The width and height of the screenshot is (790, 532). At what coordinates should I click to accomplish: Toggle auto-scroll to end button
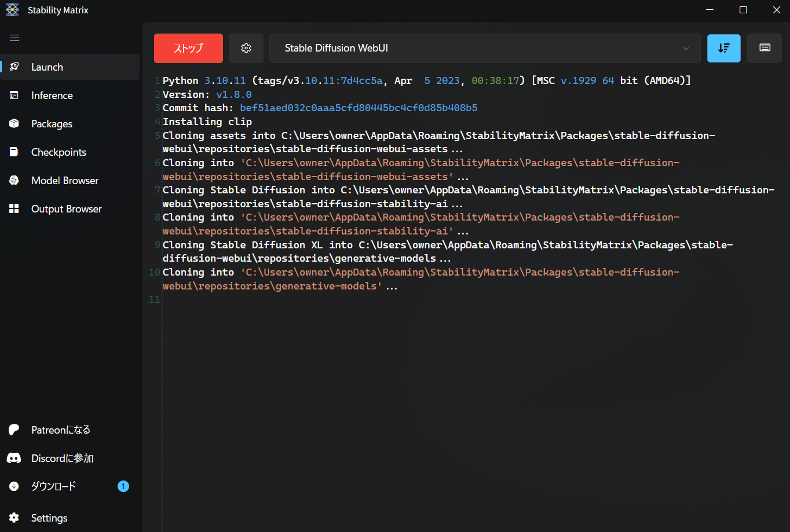pos(724,48)
